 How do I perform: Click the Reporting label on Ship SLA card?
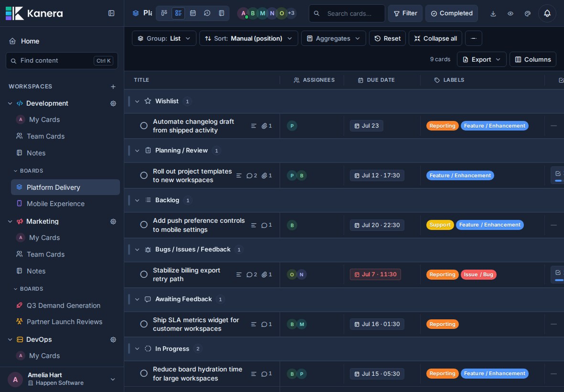(x=443, y=324)
